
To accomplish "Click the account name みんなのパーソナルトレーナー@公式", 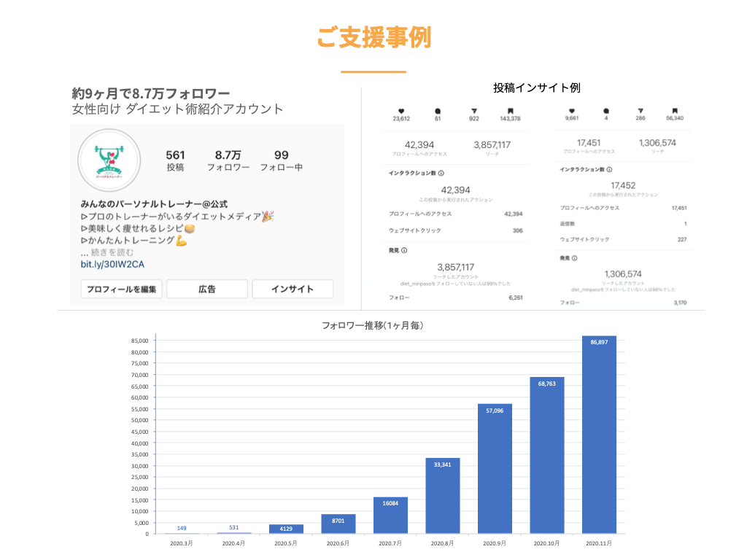I will pos(154,204).
